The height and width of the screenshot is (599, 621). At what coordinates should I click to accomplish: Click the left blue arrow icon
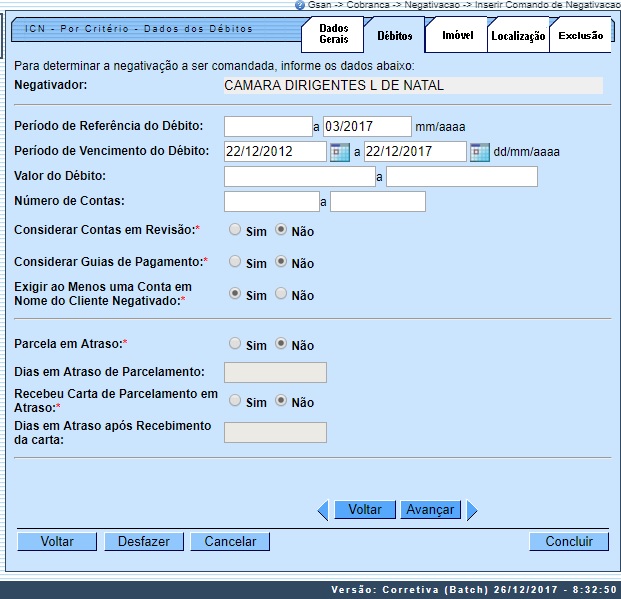click(322, 510)
